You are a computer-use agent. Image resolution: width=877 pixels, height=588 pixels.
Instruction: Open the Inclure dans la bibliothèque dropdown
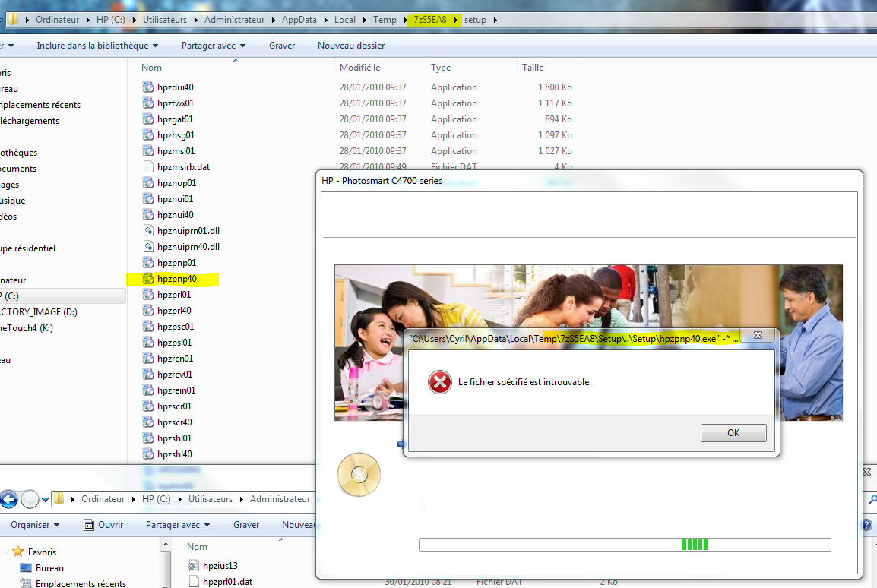(x=97, y=46)
